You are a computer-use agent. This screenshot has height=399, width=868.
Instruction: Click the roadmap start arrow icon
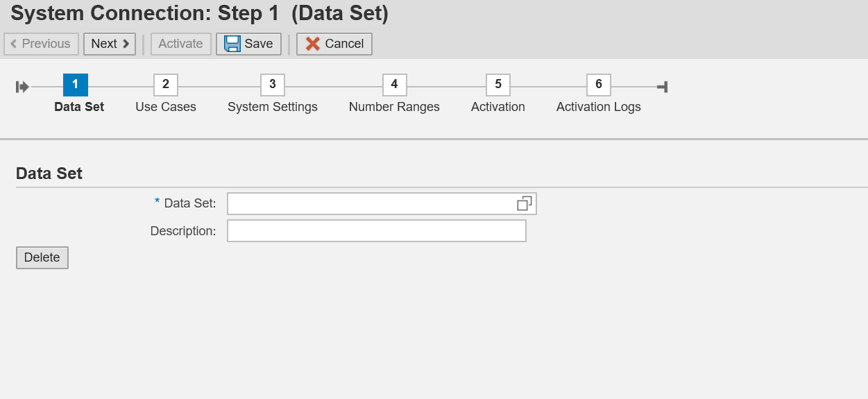22,87
